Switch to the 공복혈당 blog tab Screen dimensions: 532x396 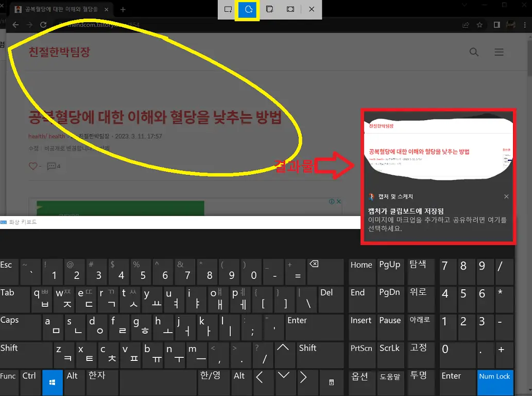point(62,9)
